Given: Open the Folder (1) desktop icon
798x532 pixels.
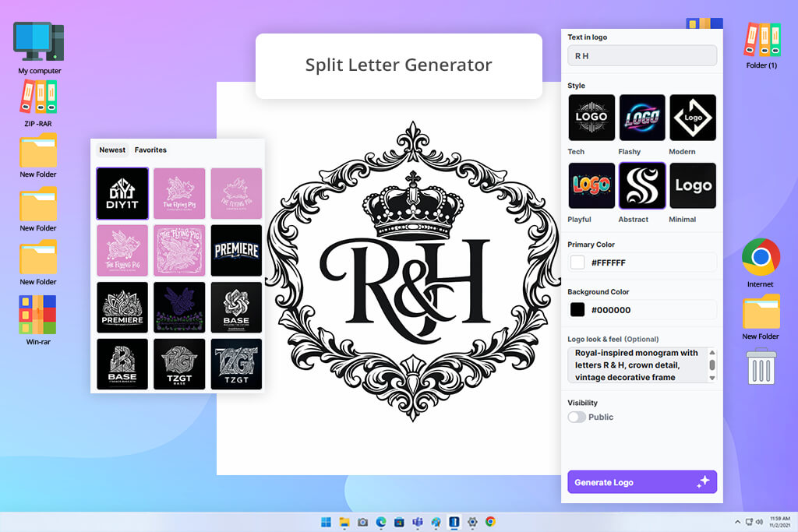Looking at the screenshot, I should 761,46.
